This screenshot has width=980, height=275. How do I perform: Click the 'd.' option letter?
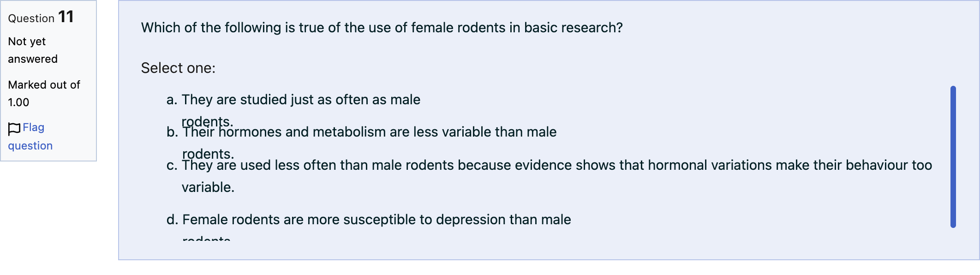point(172,220)
